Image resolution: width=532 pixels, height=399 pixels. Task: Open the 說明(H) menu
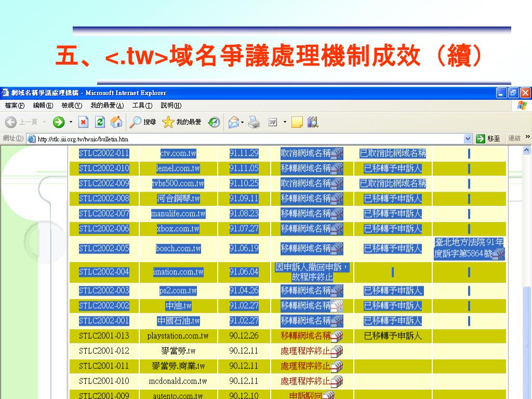tap(171, 105)
